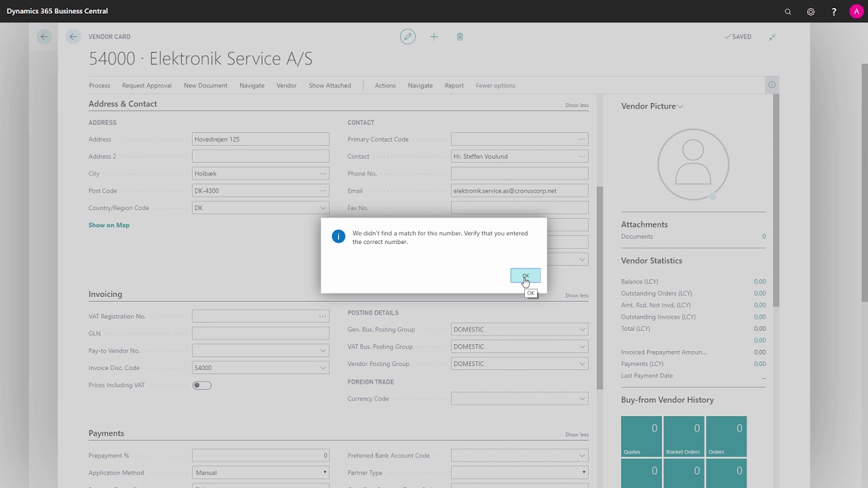The height and width of the screenshot is (488, 868).
Task: Click Balance (LCY) value 0.00
Action: point(759,281)
